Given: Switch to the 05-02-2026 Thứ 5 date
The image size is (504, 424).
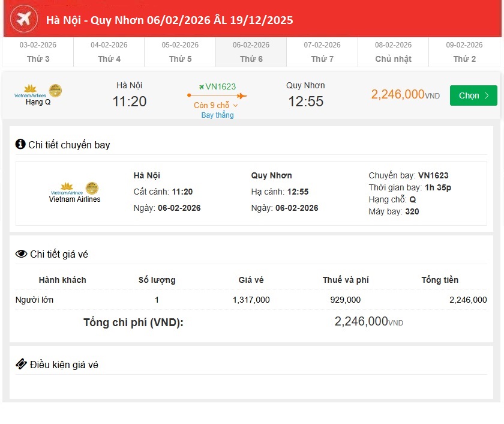Looking at the screenshot, I should point(180,52).
